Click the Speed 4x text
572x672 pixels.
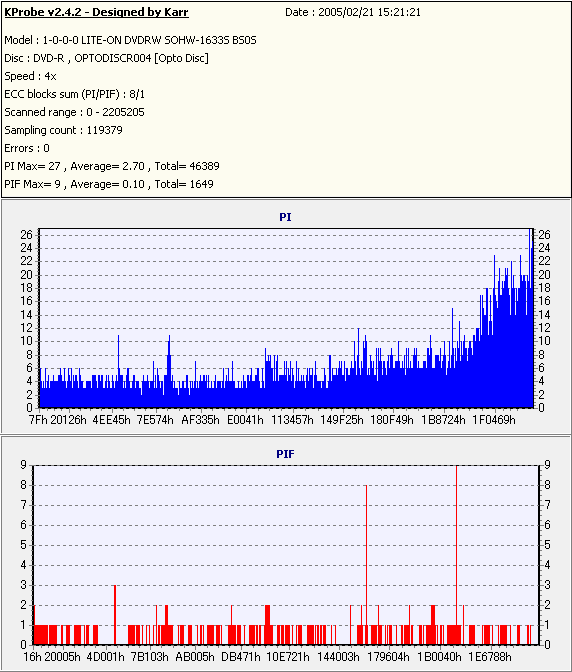click(x=30, y=76)
